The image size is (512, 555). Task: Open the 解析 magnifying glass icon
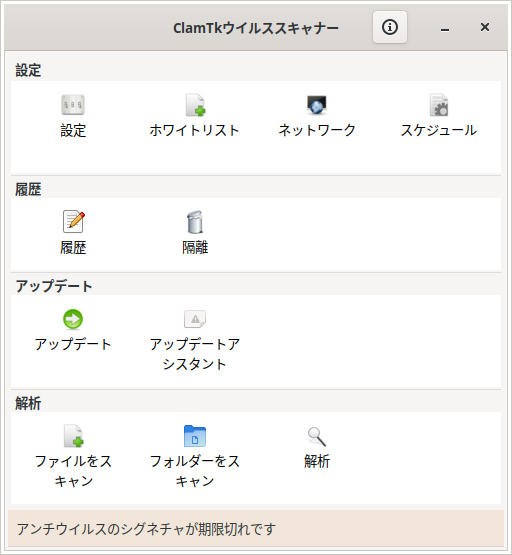pos(317,436)
